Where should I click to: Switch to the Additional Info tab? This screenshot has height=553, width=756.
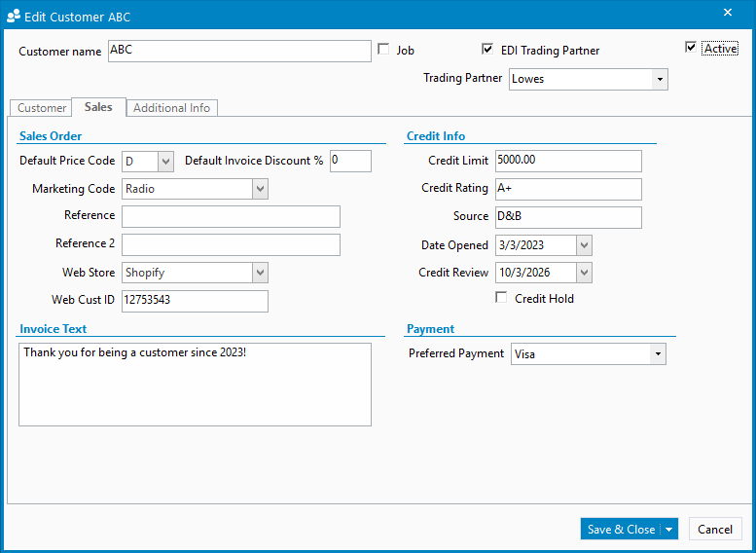pos(171,108)
